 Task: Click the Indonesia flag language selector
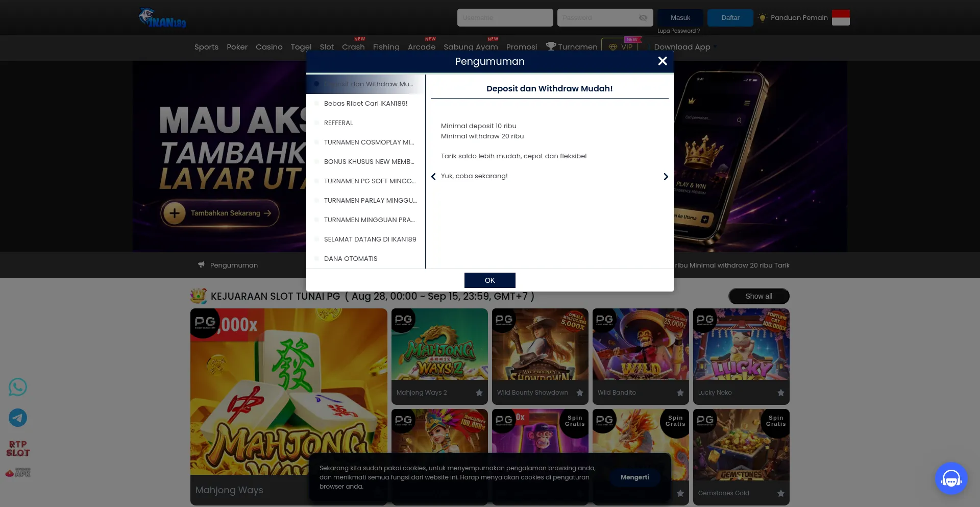(x=841, y=18)
